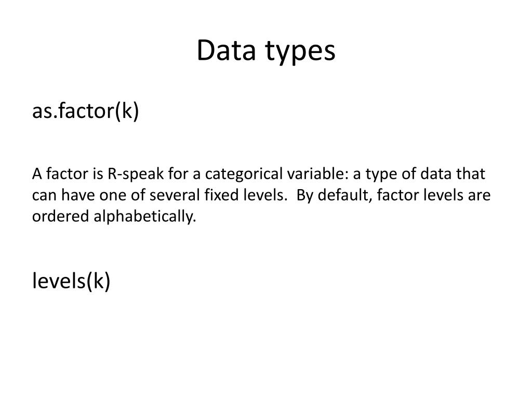Click the word 'ordered' in last line
The image size is (532, 399).
[x=60, y=216]
